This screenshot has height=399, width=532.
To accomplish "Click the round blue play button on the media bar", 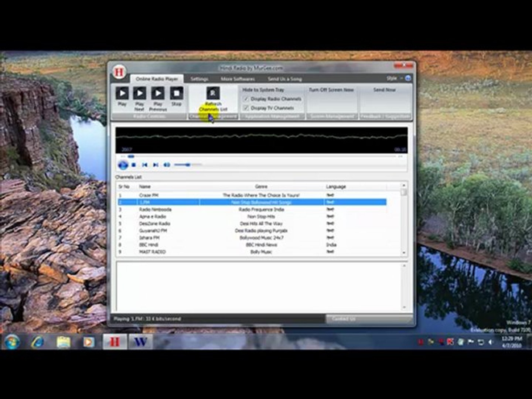I will click(123, 165).
